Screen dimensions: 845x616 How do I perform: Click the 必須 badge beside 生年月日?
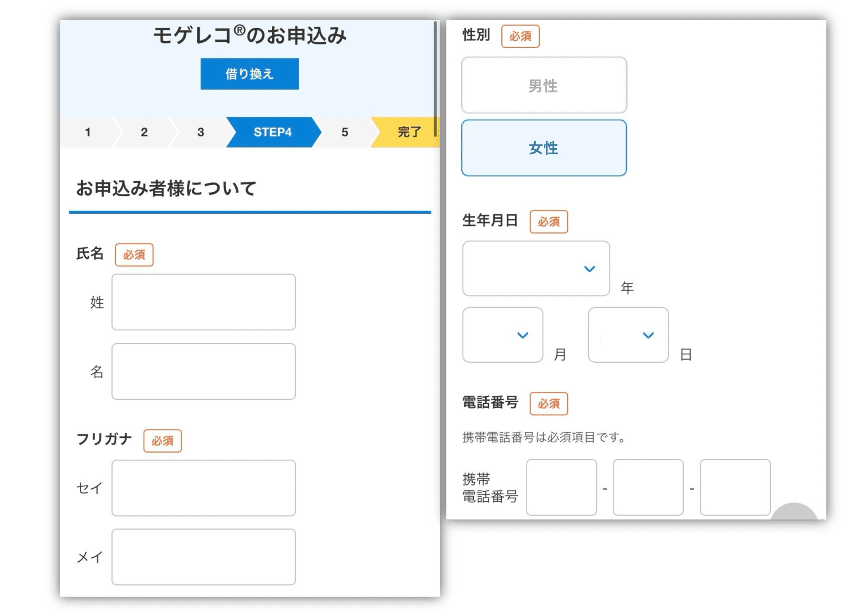[549, 222]
